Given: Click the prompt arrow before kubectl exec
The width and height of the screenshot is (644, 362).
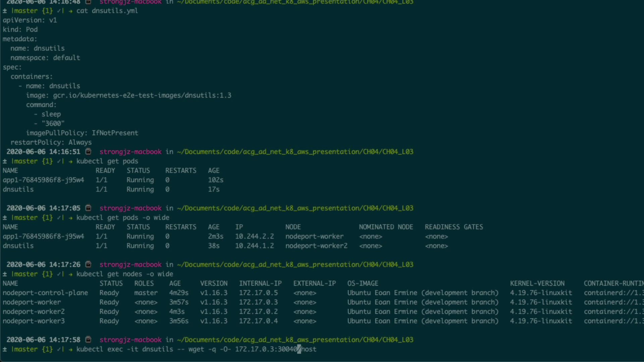Looking at the screenshot, I should 70,349.
